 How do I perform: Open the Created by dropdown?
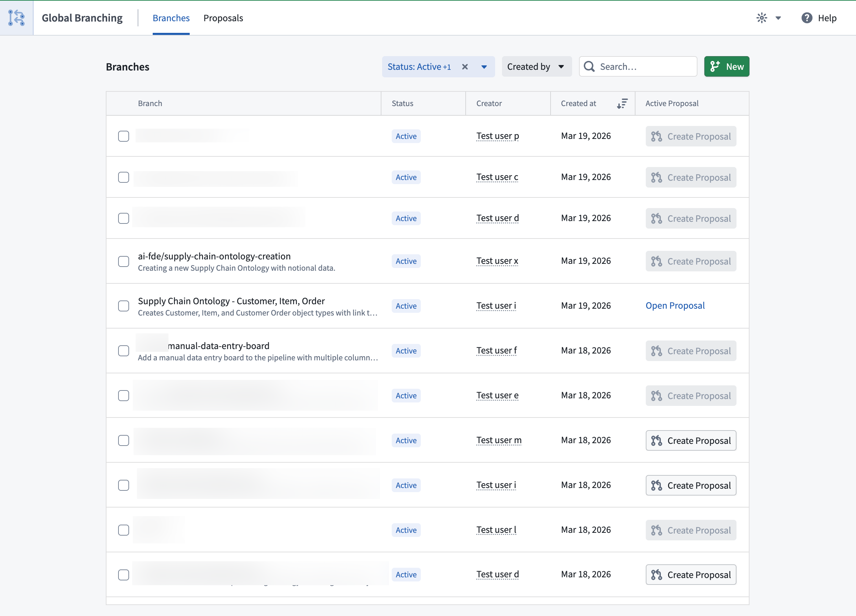[536, 66]
